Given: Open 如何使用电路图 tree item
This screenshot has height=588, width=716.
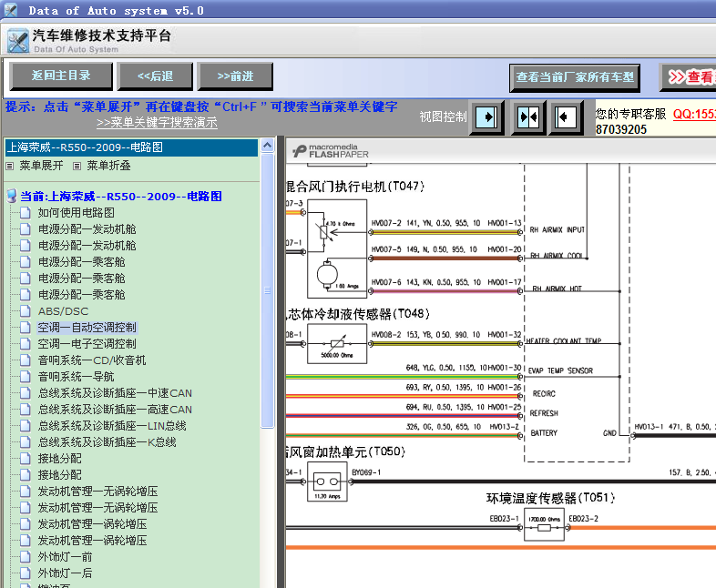Looking at the screenshot, I should point(76,213).
